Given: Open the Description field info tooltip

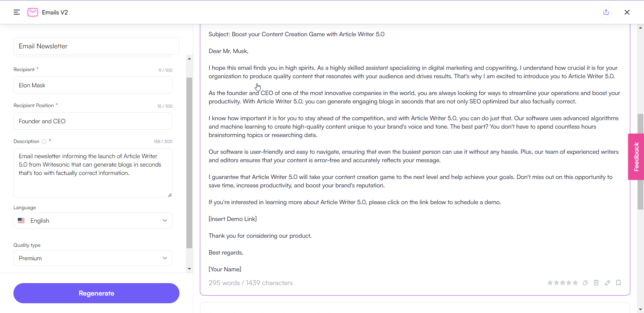Looking at the screenshot, I should click(44, 141).
